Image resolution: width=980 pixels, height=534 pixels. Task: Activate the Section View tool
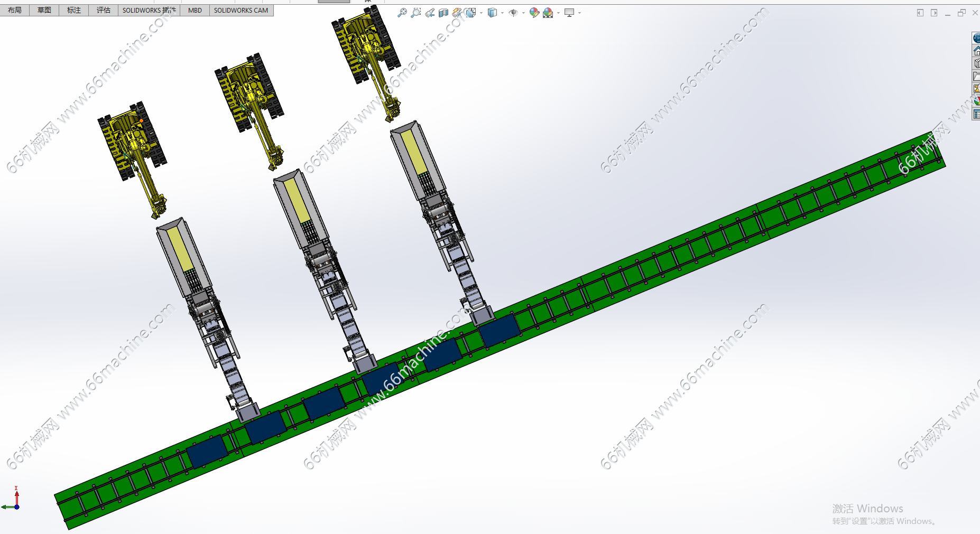coord(443,13)
